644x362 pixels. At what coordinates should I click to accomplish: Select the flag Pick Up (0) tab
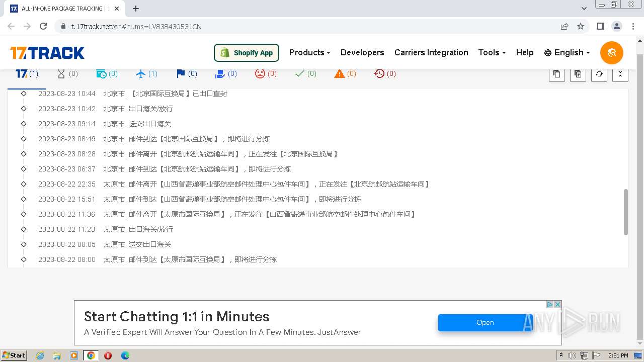point(187,73)
